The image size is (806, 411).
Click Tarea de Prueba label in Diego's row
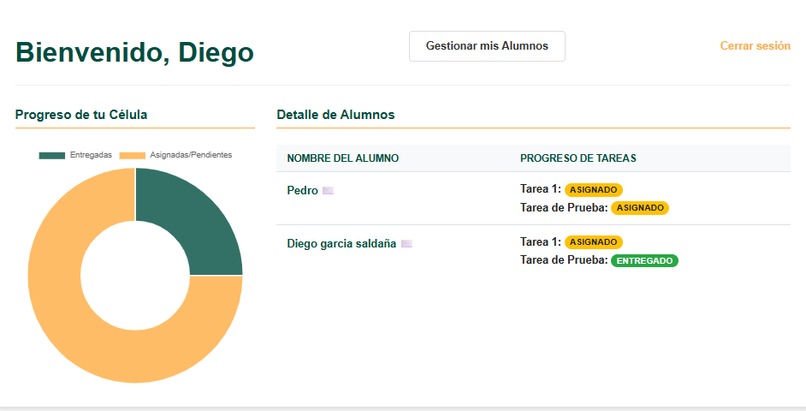pyautogui.click(x=564, y=260)
